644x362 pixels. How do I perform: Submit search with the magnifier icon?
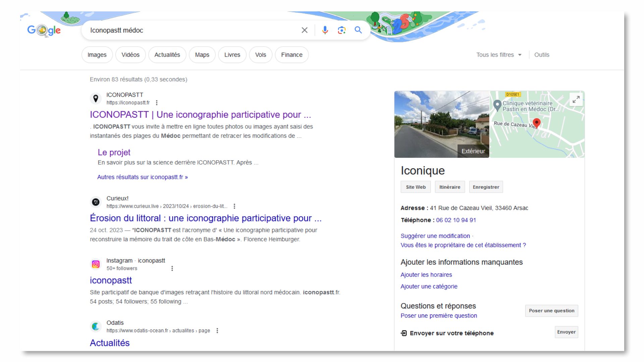[358, 30]
